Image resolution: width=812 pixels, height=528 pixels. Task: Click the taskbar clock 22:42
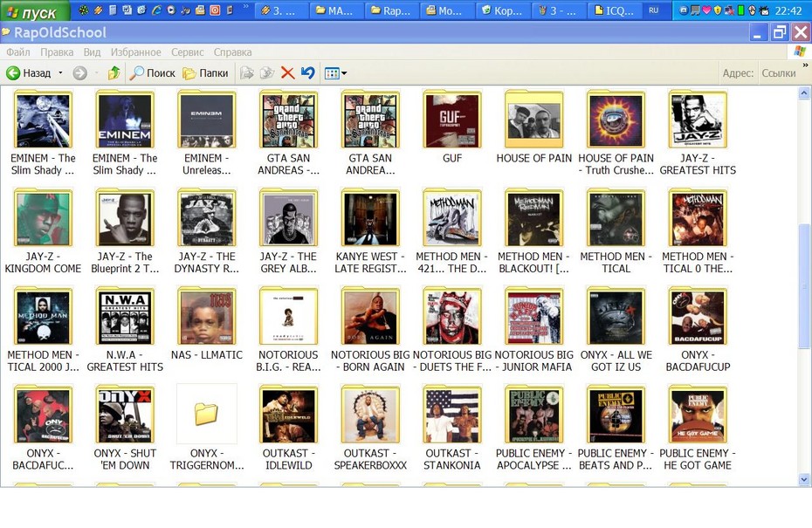pos(788,10)
